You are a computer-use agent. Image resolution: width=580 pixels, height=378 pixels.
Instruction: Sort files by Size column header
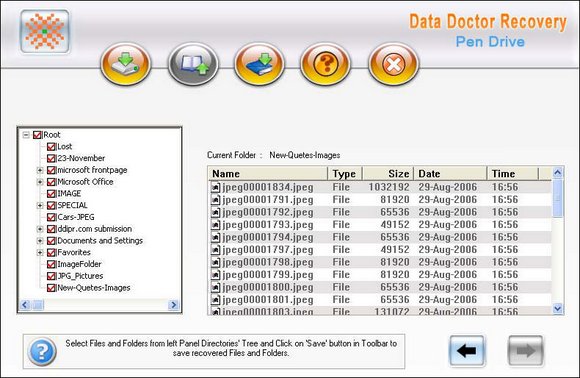[388, 173]
